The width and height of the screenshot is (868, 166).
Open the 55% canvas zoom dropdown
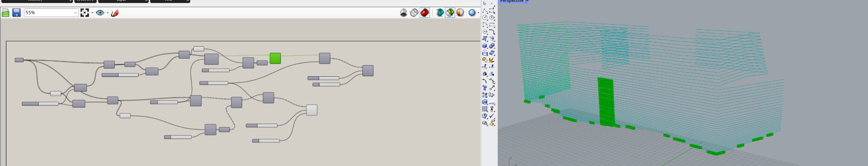coord(51,13)
